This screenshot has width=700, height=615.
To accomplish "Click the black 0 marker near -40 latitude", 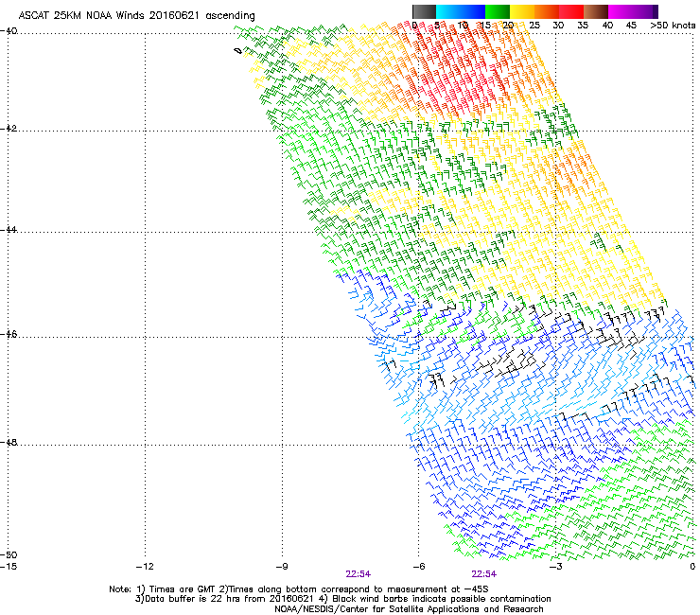I will coord(238,51).
